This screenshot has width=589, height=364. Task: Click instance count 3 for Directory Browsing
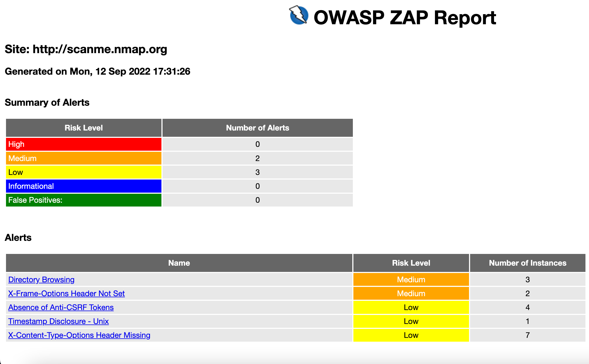pos(527,280)
